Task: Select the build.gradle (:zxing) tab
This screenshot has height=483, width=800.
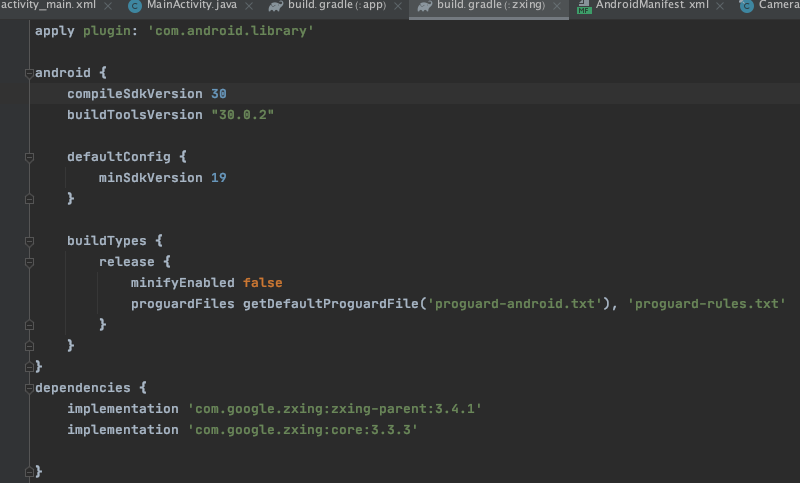Action: pos(491,5)
